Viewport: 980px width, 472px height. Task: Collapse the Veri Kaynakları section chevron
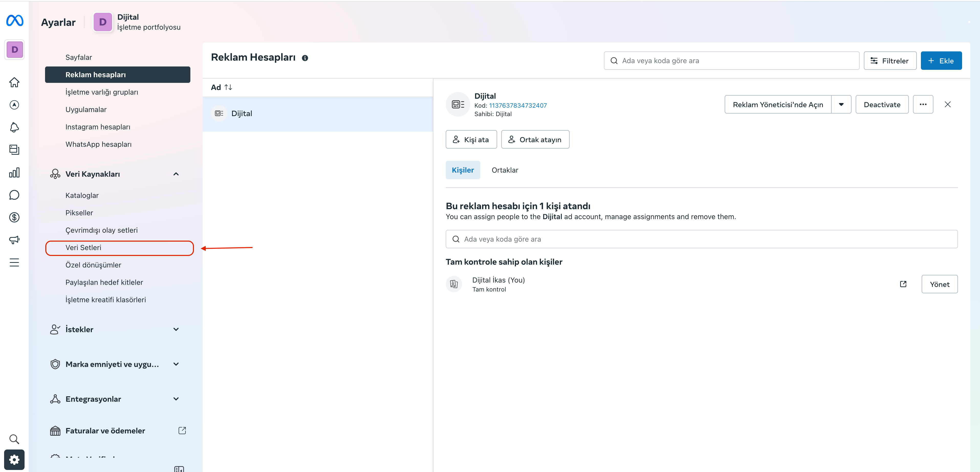[176, 174]
